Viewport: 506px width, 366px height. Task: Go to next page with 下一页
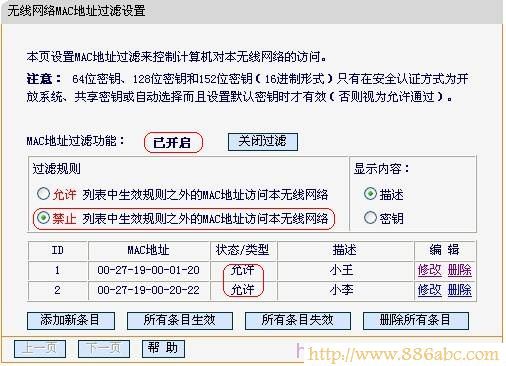tap(104, 349)
